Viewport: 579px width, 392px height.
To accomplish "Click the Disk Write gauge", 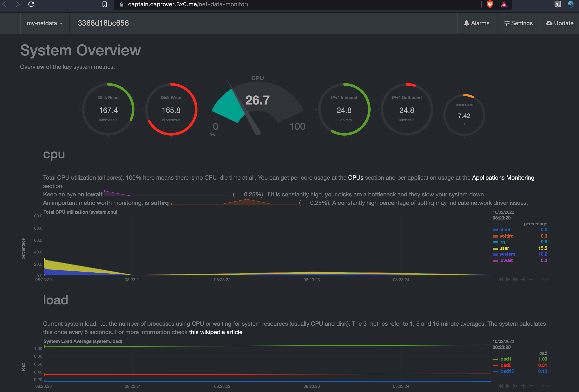I will [171, 109].
